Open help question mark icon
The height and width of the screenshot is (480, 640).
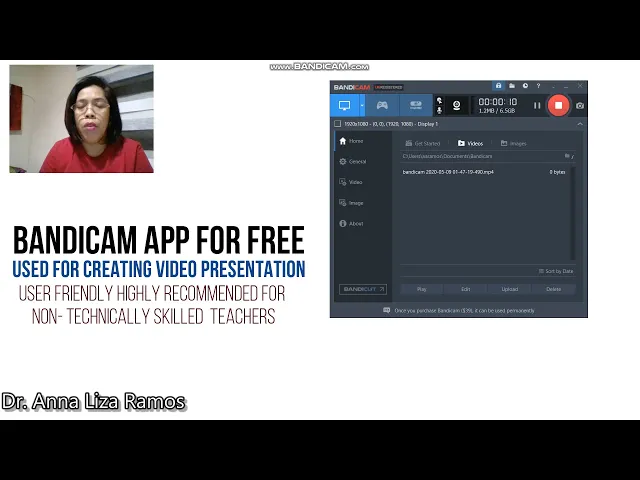(538, 86)
